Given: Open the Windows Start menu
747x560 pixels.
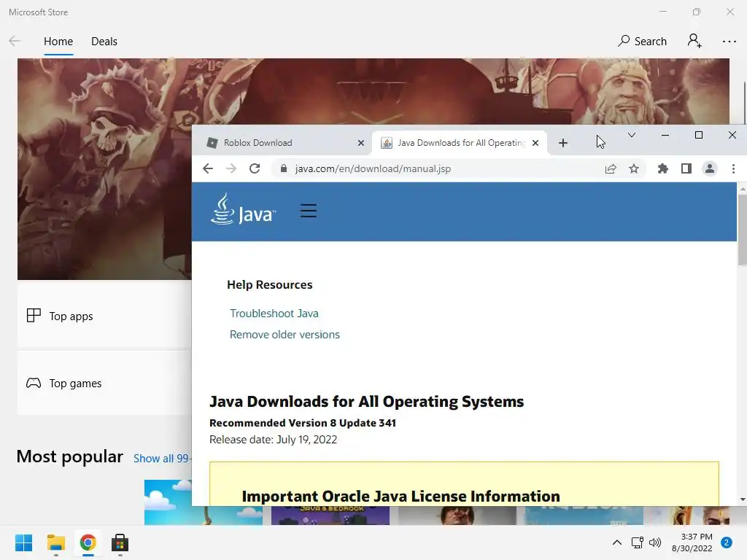Looking at the screenshot, I should pos(24,542).
